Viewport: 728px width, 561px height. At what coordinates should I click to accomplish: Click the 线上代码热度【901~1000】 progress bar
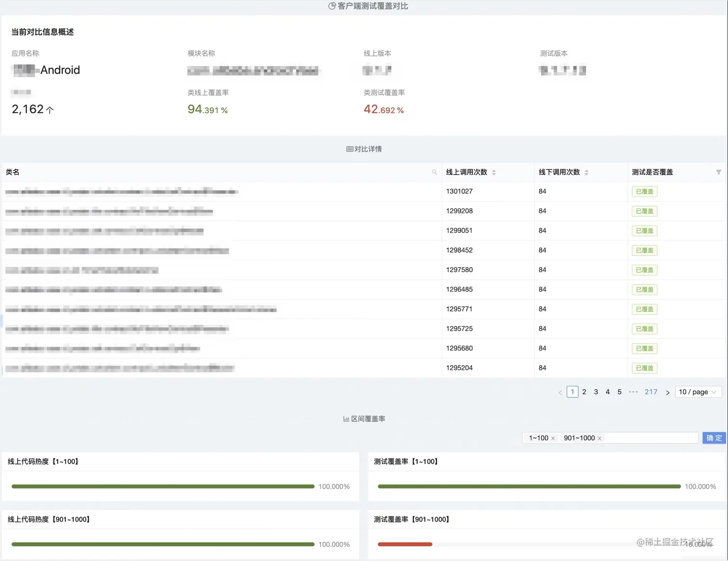(x=163, y=544)
